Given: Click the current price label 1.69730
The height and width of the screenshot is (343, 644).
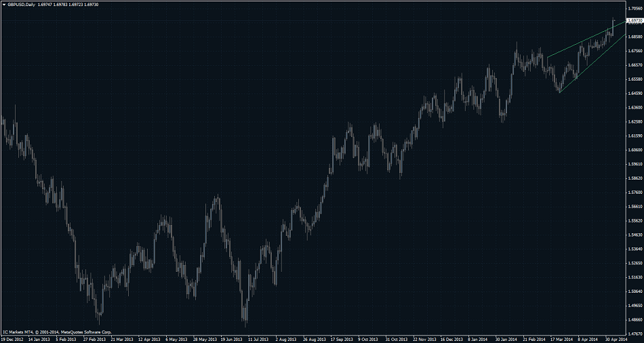Looking at the screenshot, I should click(634, 21).
